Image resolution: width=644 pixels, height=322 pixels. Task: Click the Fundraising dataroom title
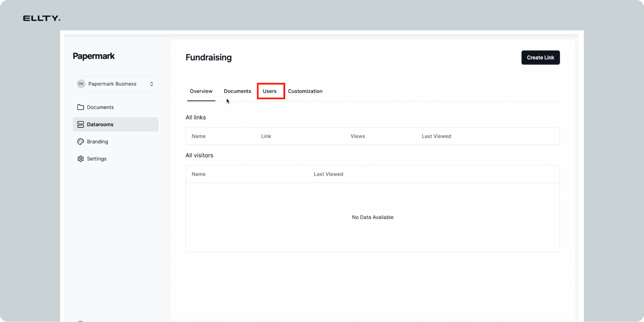(x=209, y=57)
